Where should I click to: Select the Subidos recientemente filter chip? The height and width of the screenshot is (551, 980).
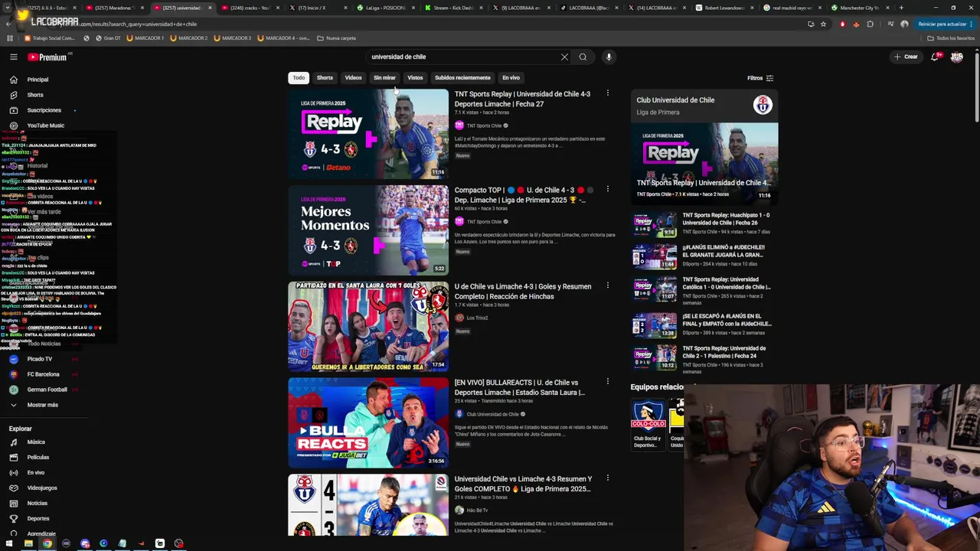(x=462, y=78)
